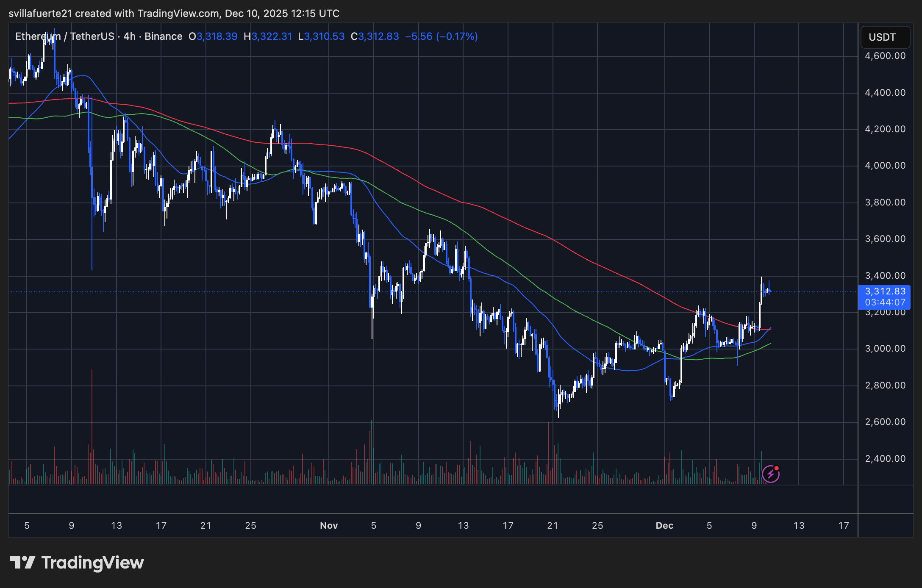Click the Open value O3,318.39 in the legend
The height and width of the screenshot is (588, 922).
pyautogui.click(x=213, y=36)
